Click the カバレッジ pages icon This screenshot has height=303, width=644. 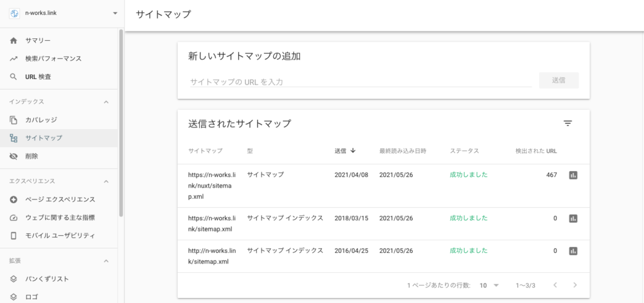click(14, 120)
